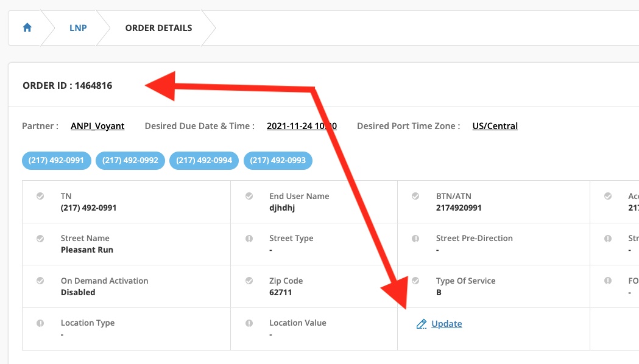Click the check icon beside Zip Code
Screen dimensions: 639x364
[x=249, y=281]
